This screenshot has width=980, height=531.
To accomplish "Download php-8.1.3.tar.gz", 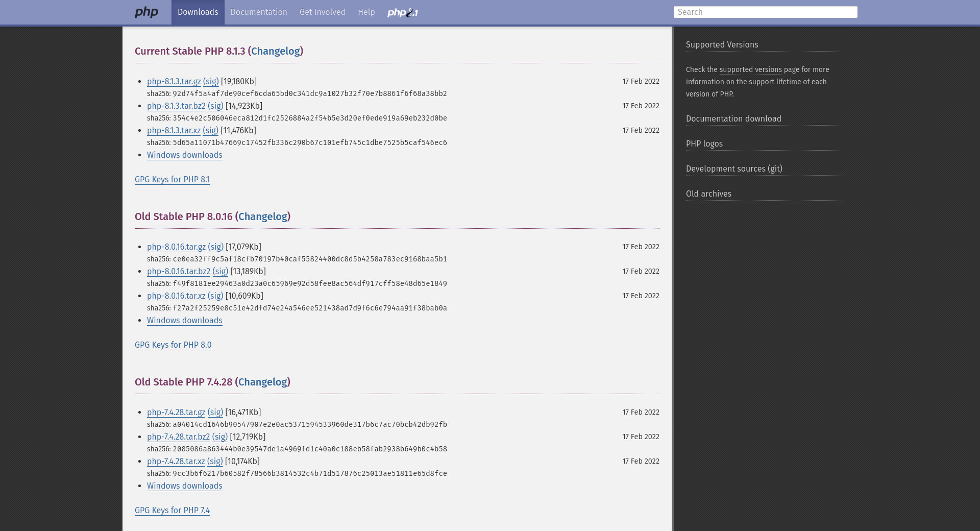I will point(174,82).
